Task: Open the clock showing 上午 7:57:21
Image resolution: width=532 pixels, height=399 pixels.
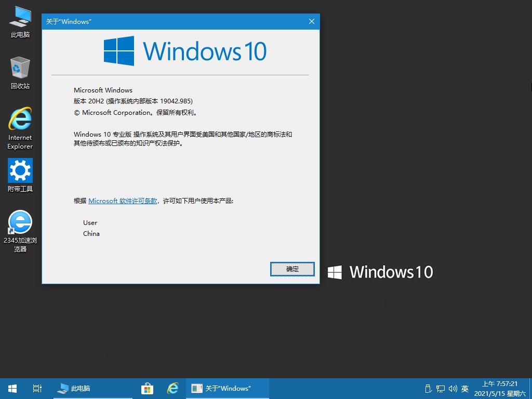Action: [x=500, y=389]
